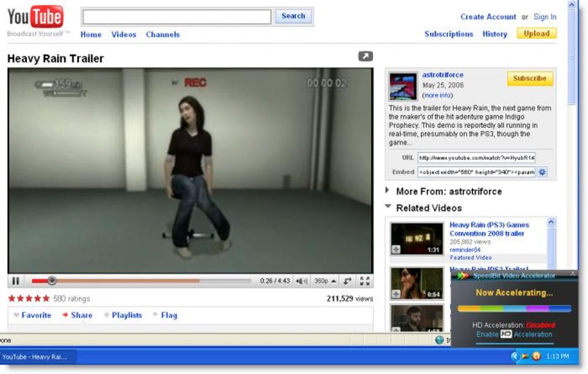The height and width of the screenshot is (374, 588).
Task: Add the 0:54 video to queue with plus icon
Action: [x=396, y=294]
